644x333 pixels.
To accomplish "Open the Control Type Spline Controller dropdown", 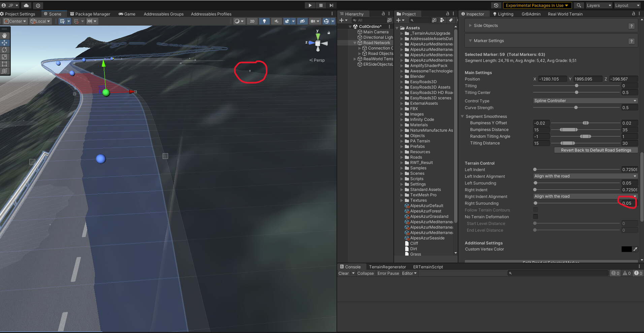I will [x=585, y=100].
